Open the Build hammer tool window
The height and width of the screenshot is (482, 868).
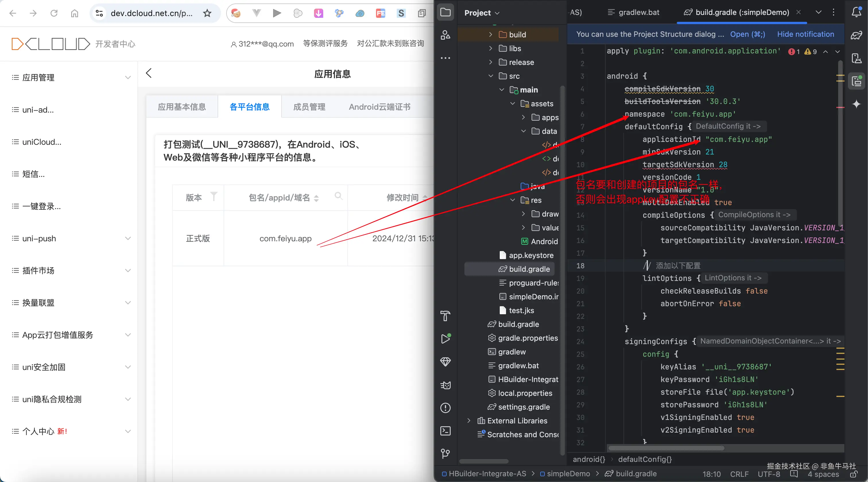coord(445,316)
